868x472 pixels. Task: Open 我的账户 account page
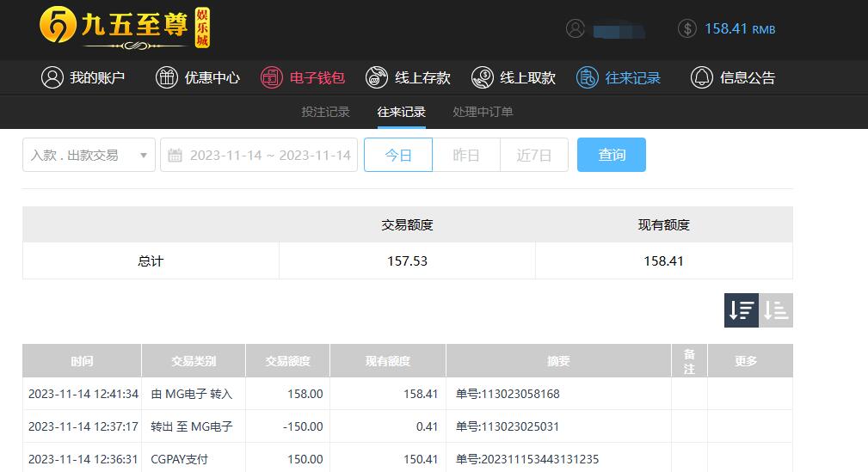click(x=83, y=77)
